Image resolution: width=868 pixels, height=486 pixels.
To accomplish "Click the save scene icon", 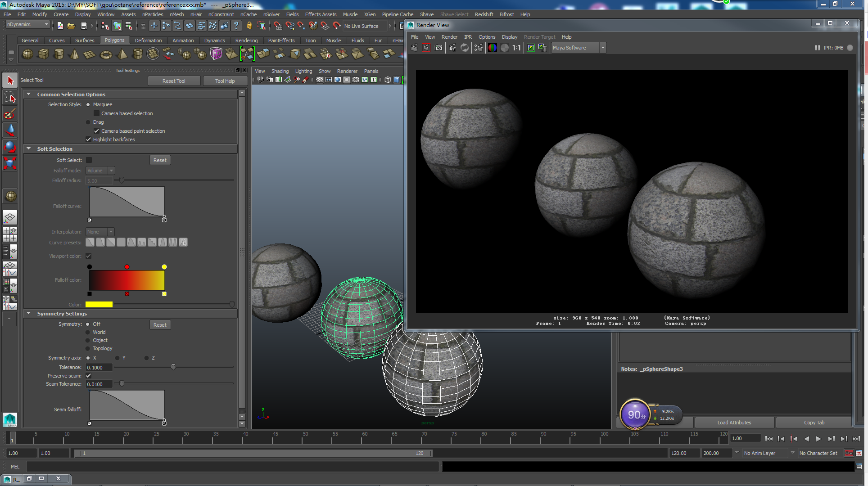I will 83,26.
